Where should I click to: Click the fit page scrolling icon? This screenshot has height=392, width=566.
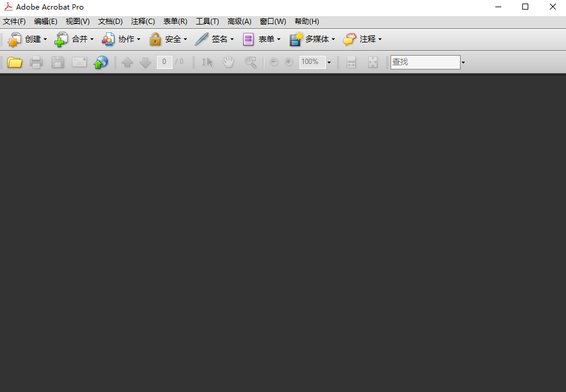352,62
